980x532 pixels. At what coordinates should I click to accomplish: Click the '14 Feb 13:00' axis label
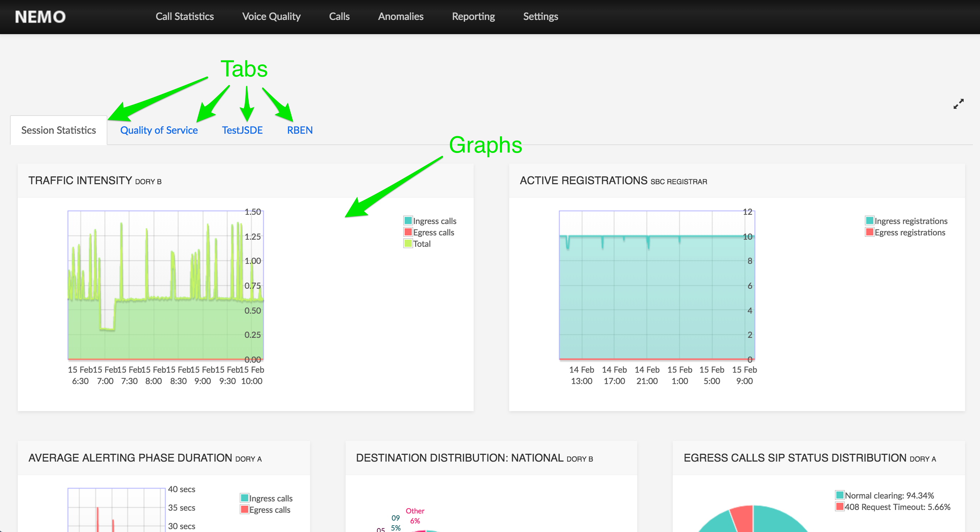pos(581,375)
